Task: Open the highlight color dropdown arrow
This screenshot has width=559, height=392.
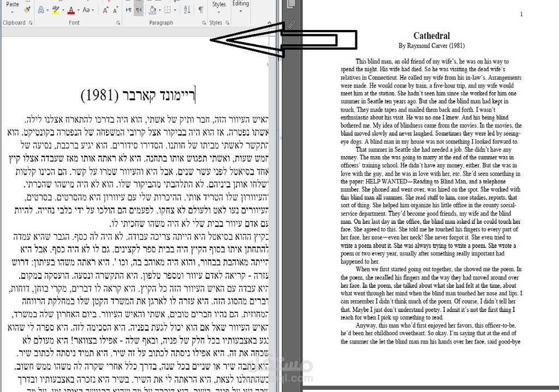Action: pyautogui.click(x=63, y=10)
